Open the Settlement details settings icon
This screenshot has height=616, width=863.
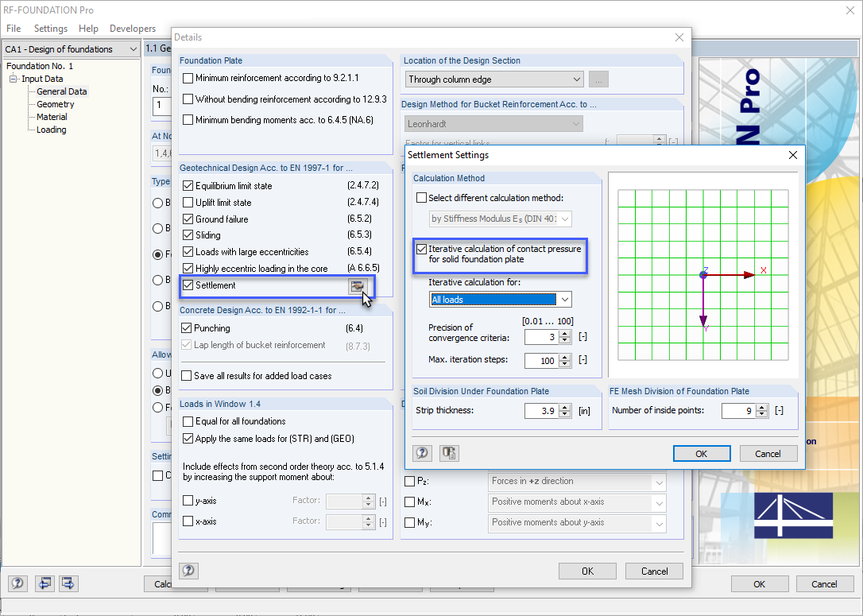pos(357,285)
